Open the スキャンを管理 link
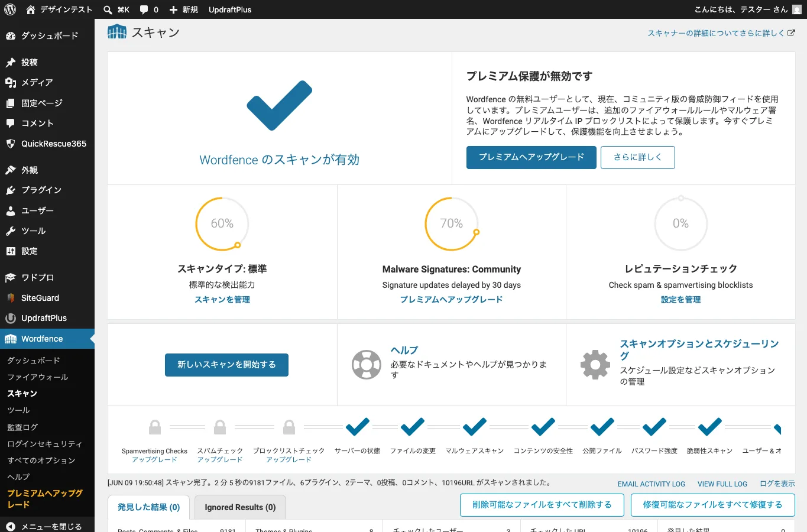 coord(222,300)
